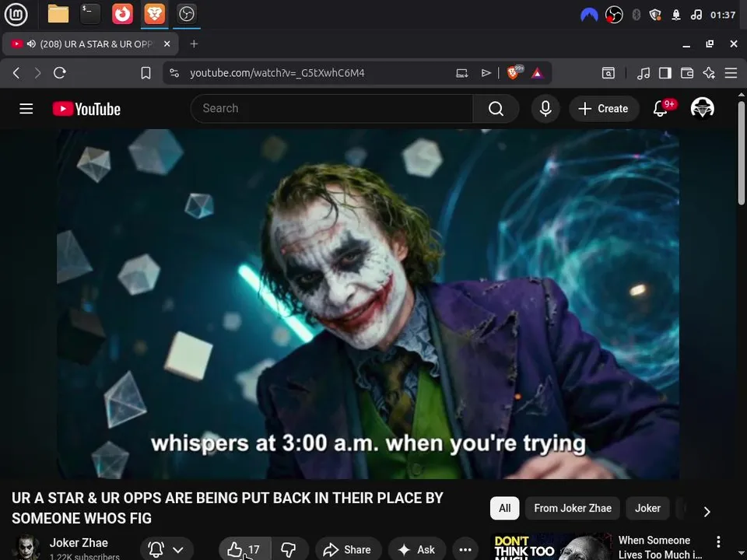Dislike this video
This screenshot has width=747, height=560.
click(289, 550)
